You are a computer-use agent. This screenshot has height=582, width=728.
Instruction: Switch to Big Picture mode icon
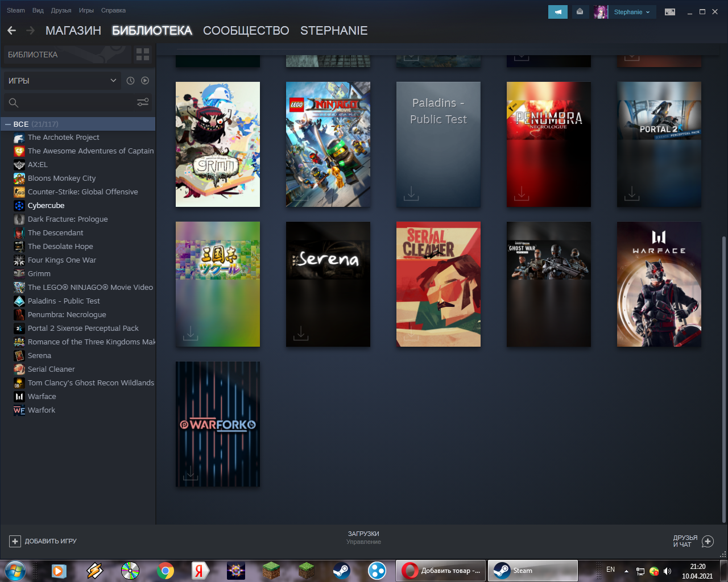670,12
